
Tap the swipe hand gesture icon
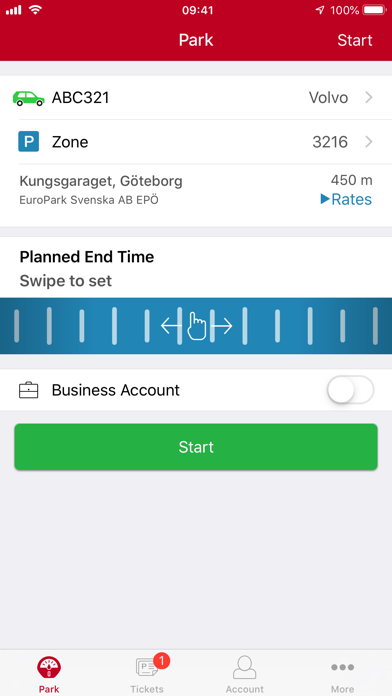tap(197, 326)
